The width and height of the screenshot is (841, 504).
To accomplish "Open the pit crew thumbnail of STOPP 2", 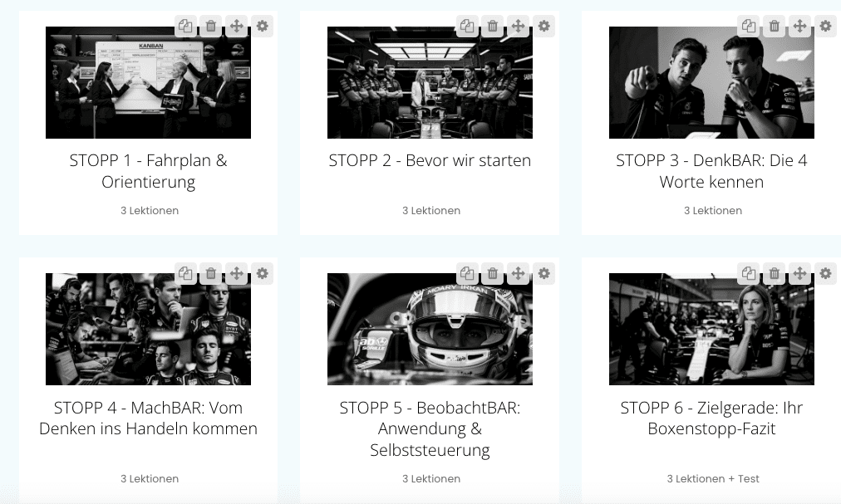I will click(430, 82).
